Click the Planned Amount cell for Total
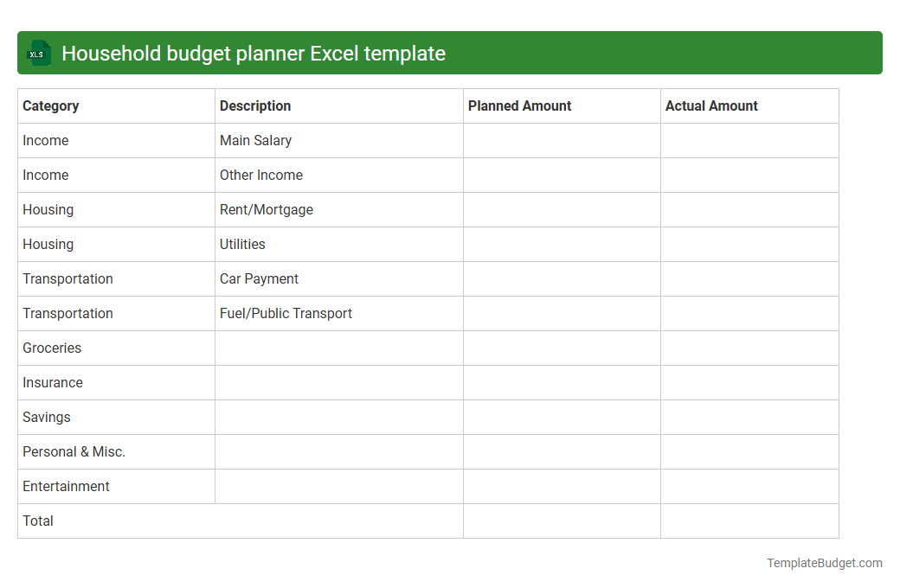 click(562, 521)
